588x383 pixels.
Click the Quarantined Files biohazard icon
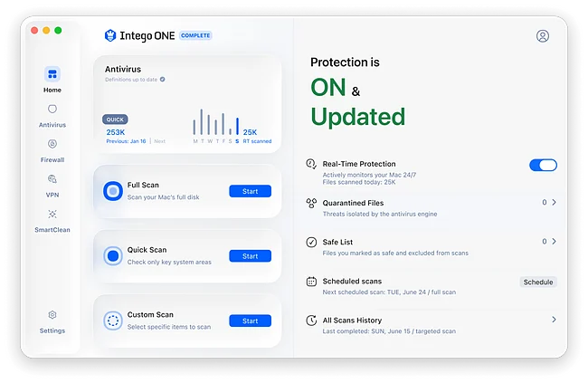(311, 203)
